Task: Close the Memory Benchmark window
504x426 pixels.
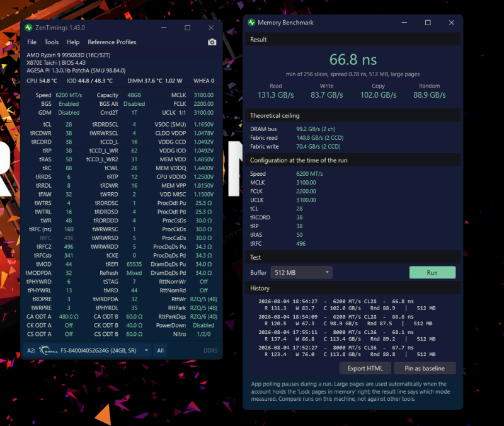Action: pyautogui.click(x=451, y=23)
